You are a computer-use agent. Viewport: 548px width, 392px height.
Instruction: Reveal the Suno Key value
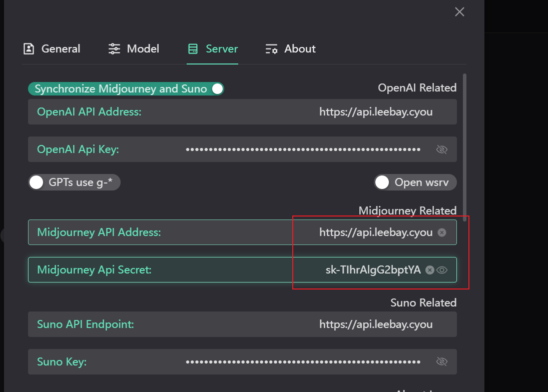tap(441, 361)
